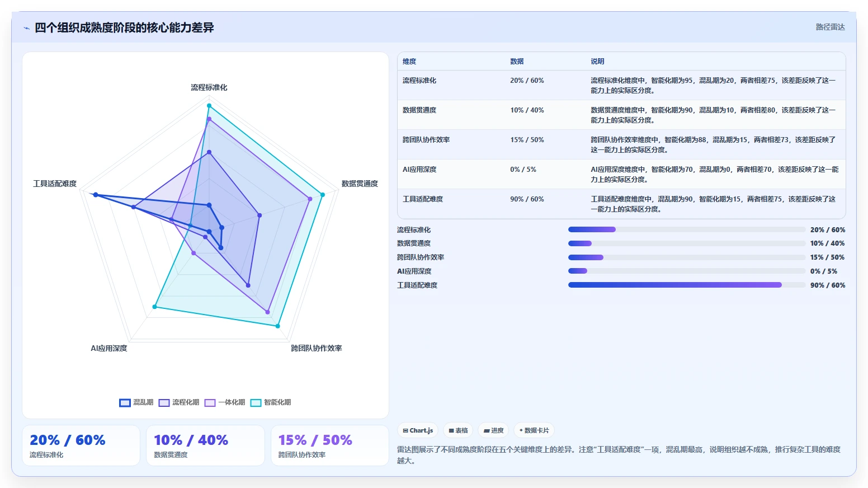Click the 数据贯通度 radar axis label
Image resolution: width=868 pixels, height=488 pixels.
pyautogui.click(x=360, y=184)
